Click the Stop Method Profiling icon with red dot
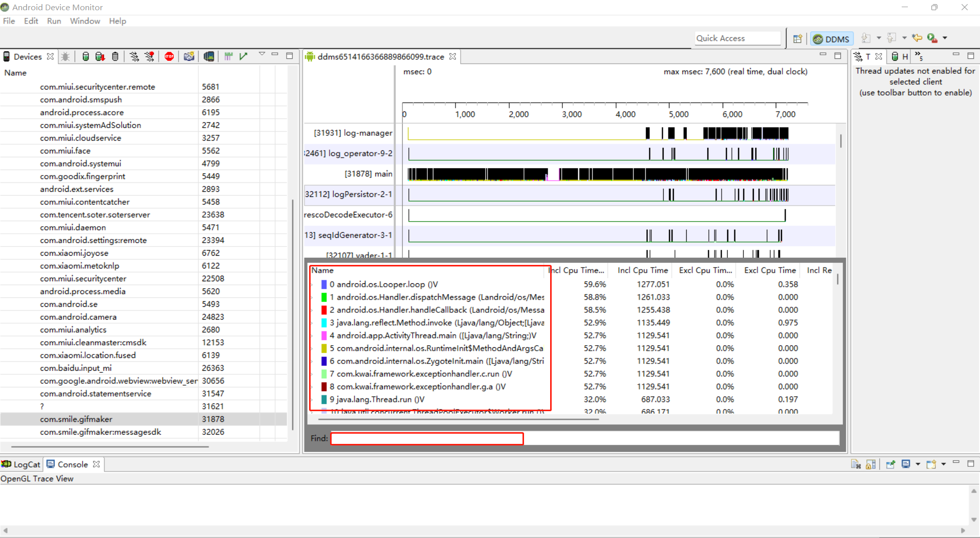The image size is (980, 538). (149, 57)
